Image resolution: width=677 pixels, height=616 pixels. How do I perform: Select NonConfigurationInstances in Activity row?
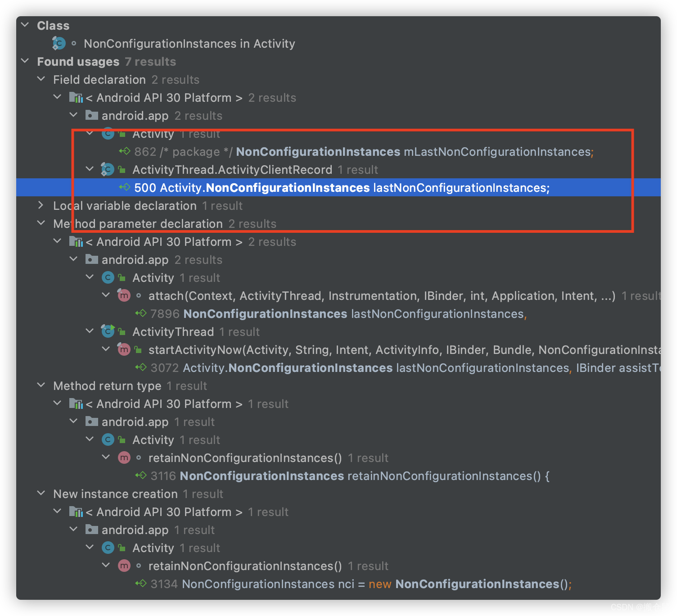point(338,43)
